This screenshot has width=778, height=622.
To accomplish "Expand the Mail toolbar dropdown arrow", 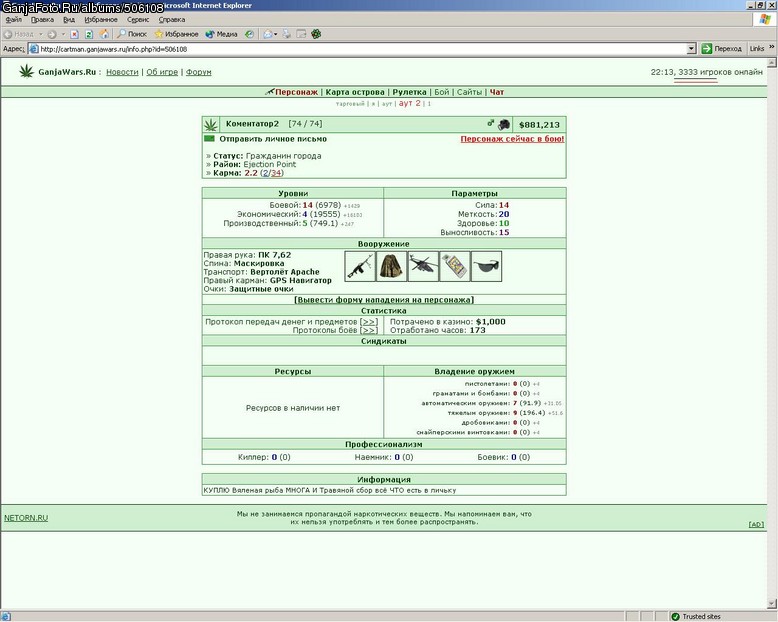I will [x=275, y=34].
